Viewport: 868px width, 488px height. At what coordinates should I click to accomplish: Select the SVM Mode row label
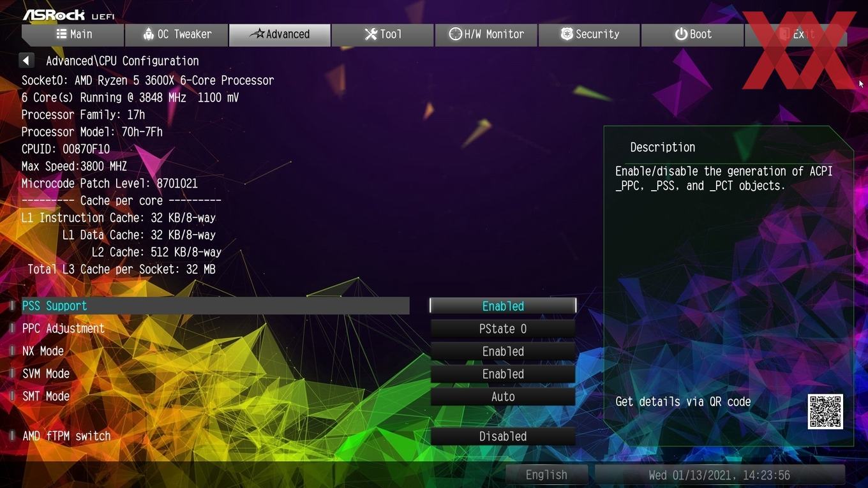(x=46, y=374)
